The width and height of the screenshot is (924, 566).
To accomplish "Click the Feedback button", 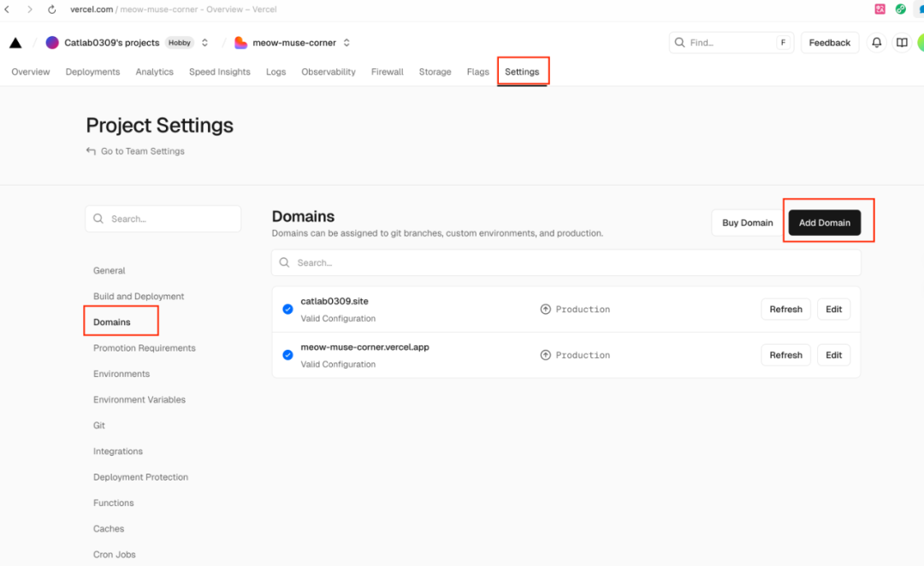I will 829,43.
